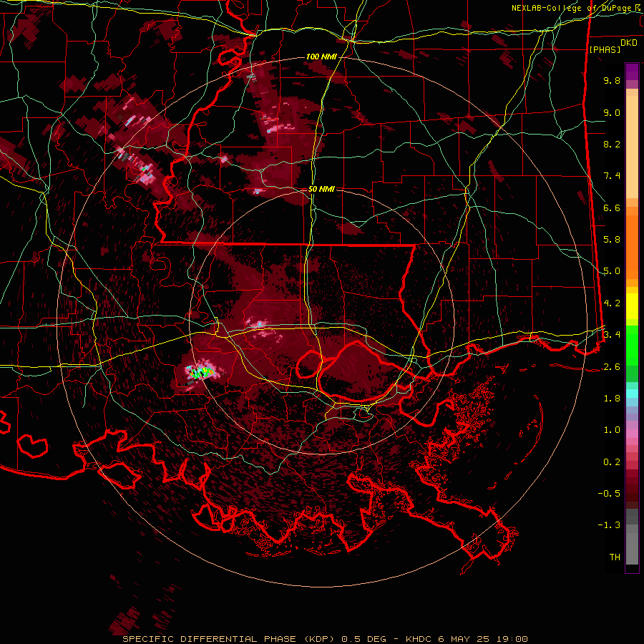Click the green segment of the color bar

pyautogui.click(x=632, y=353)
